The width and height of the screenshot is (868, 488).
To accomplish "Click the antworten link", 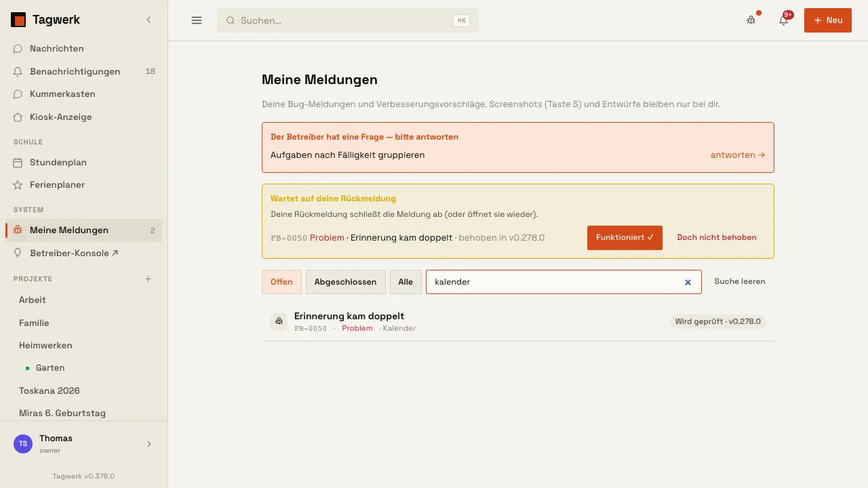I will (x=738, y=155).
